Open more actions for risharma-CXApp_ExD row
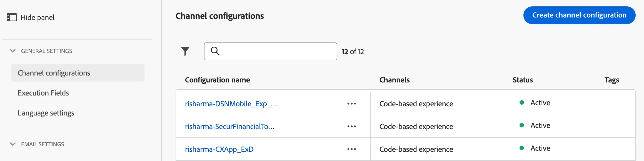This screenshot has height=161, width=644. coord(351,149)
